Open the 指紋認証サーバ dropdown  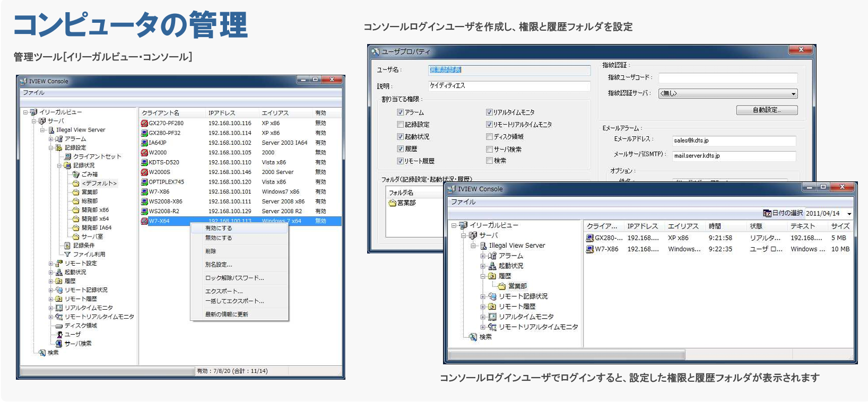pos(794,94)
